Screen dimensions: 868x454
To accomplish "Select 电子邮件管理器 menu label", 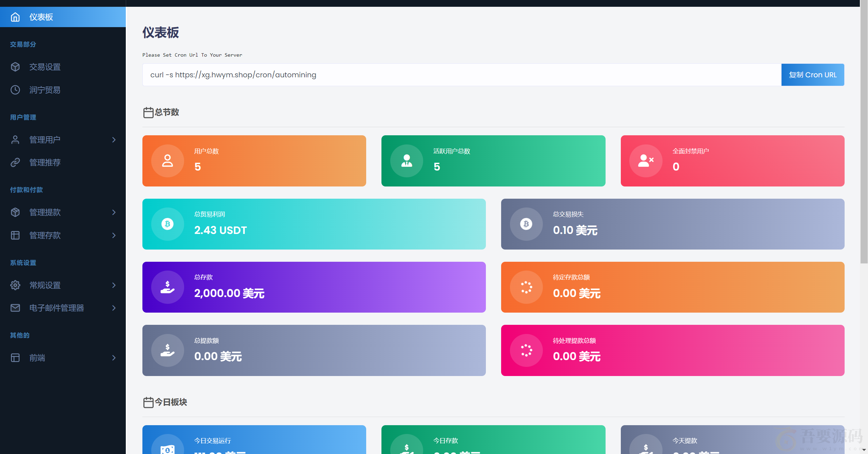I will [x=57, y=308].
